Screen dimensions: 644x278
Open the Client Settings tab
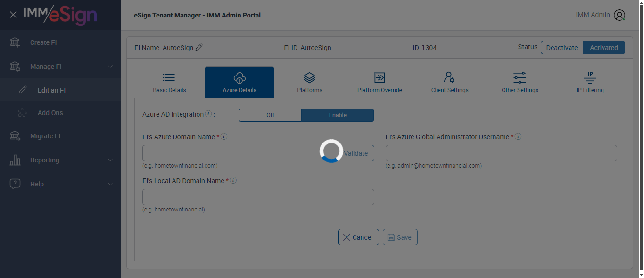click(450, 82)
